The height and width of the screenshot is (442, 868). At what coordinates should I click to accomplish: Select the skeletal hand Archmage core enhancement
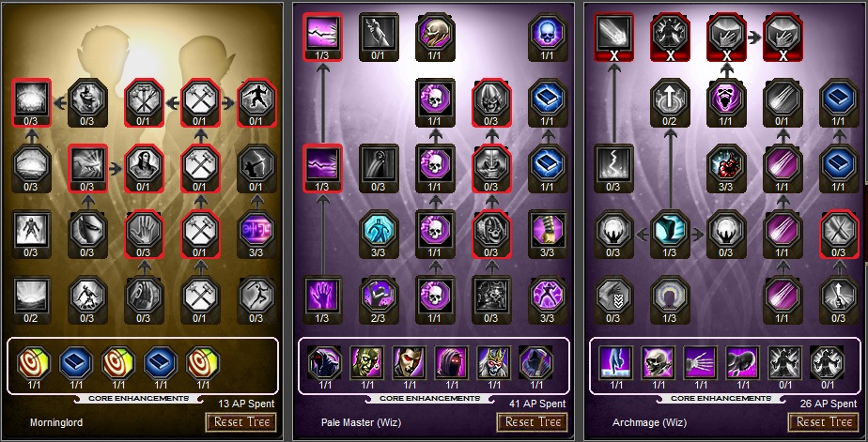coord(700,362)
